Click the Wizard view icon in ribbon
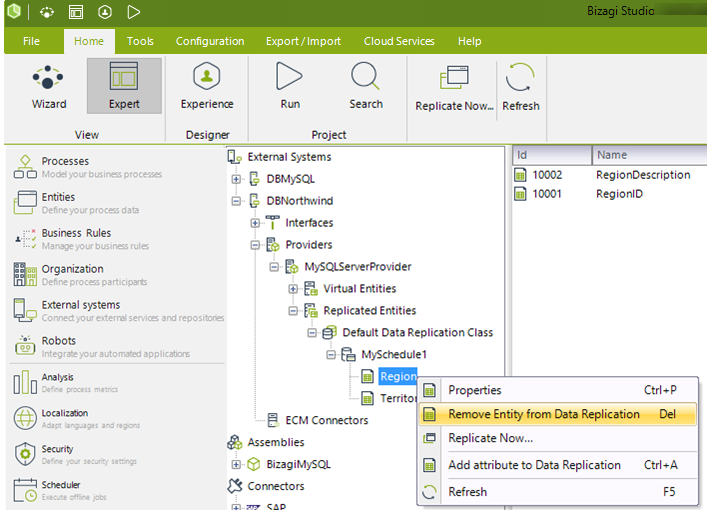Image resolution: width=707 pixels, height=510 pixels. (49, 86)
